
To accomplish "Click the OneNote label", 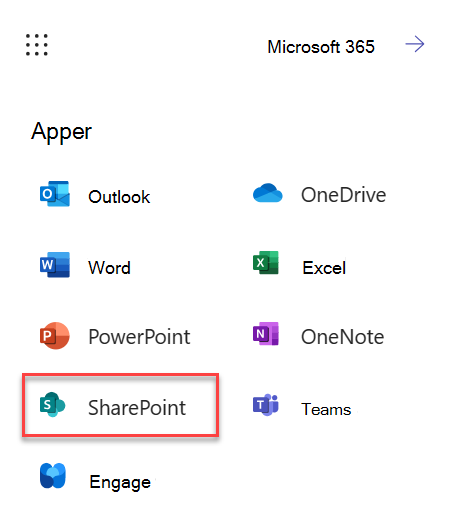I will 342,337.
